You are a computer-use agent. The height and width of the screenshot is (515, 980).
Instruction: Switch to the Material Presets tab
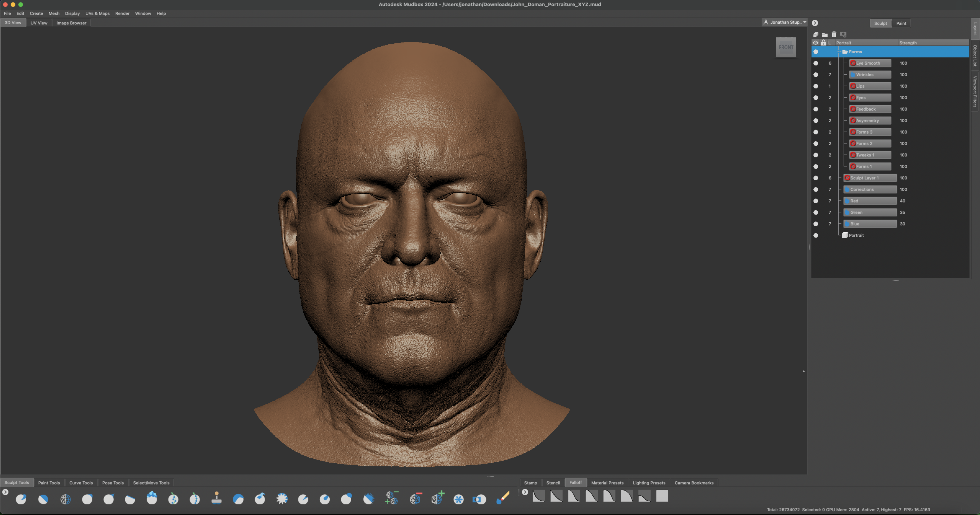(x=607, y=483)
